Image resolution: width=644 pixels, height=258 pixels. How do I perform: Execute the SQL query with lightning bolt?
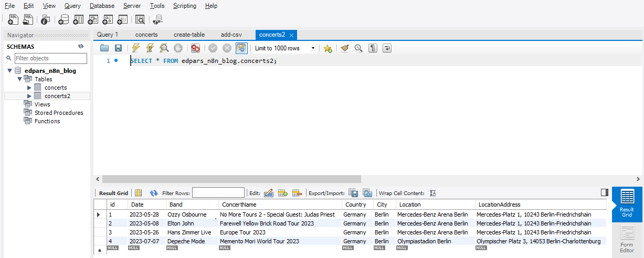pyautogui.click(x=135, y=48)
